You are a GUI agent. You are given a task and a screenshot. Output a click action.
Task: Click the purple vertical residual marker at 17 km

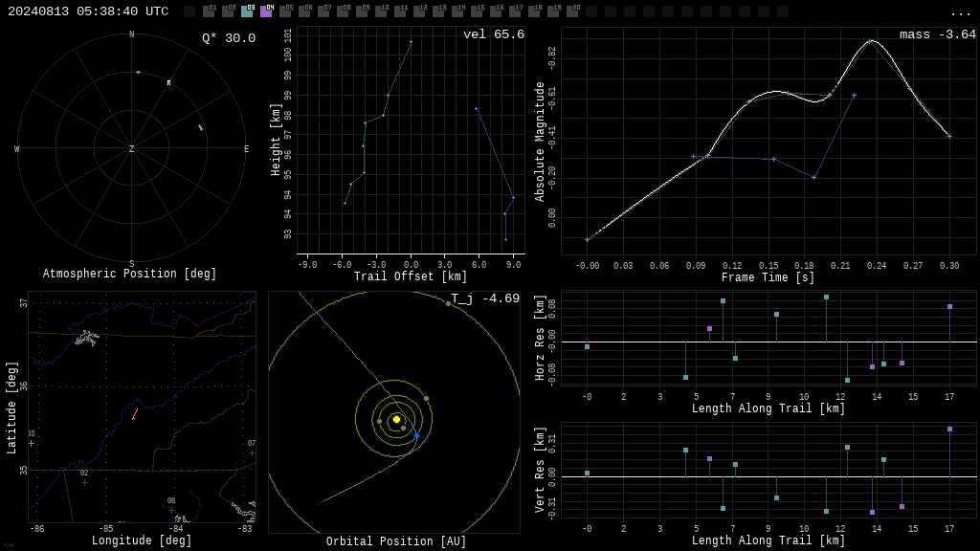coord(949,430)
